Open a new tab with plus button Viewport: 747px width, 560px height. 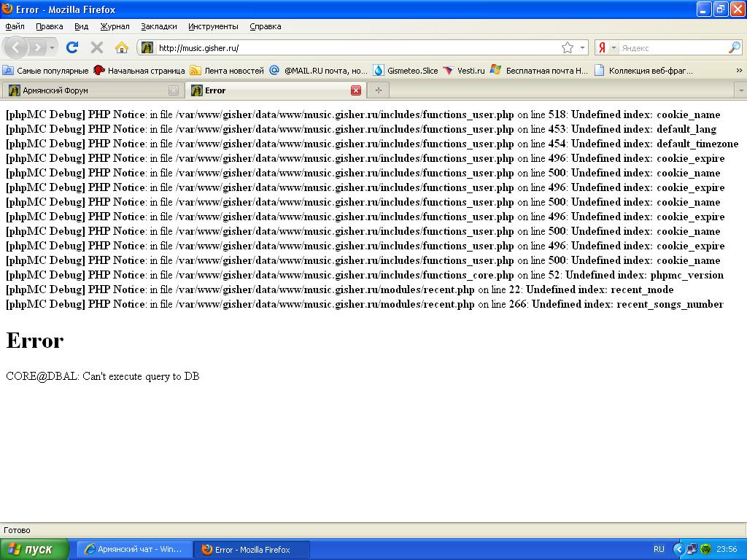(x=378, y=90)
